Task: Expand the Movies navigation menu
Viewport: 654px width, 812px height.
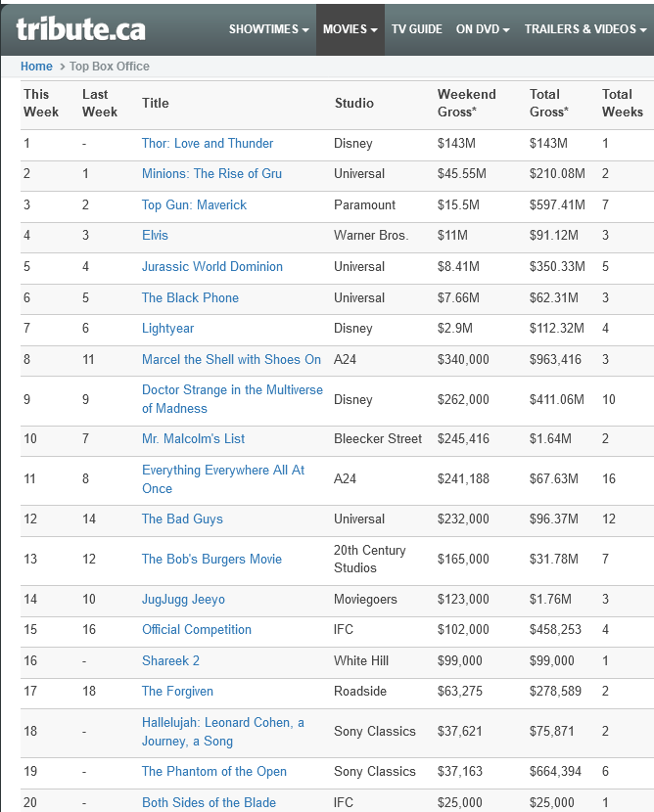Action: tap(350, 29)
